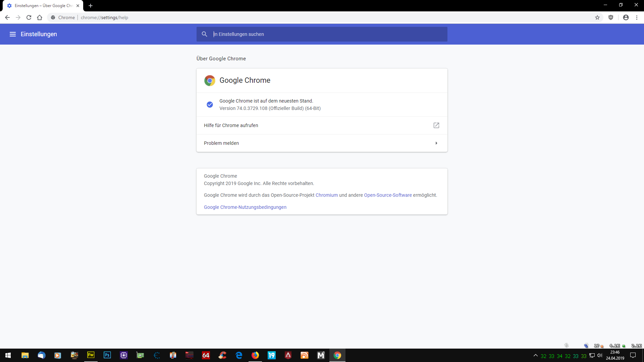This screenshot has width=644, height=362.
Task: Click the Chrome site info icon in address bar
Action: (53, 17)
